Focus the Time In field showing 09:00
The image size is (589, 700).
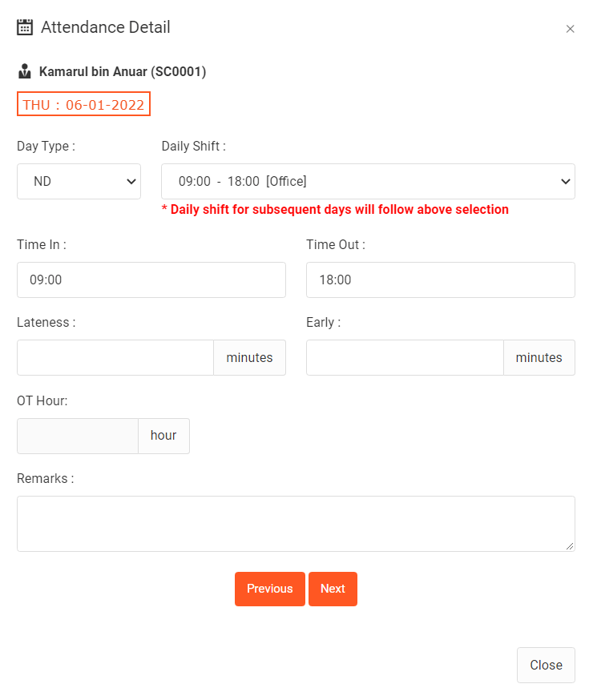tap(151, 280)
